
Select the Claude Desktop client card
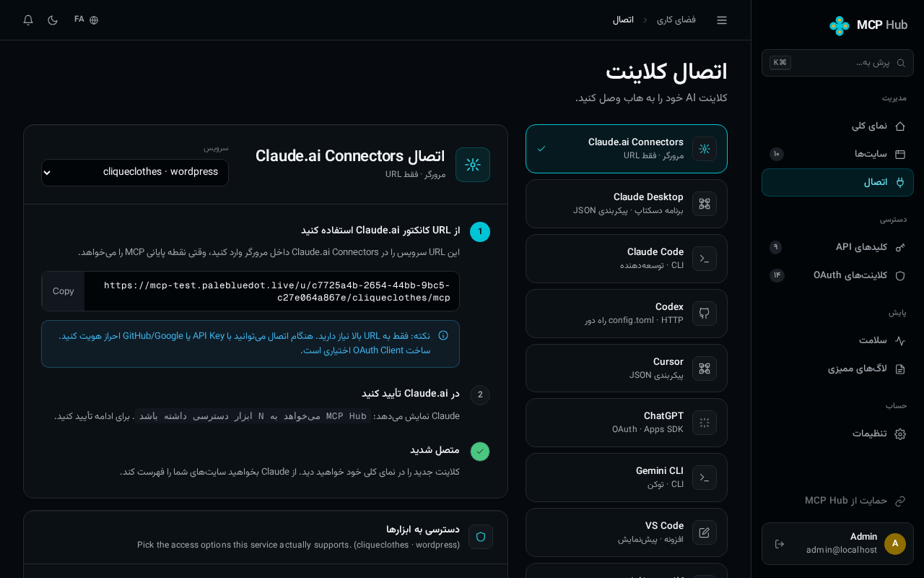point(627,204)
